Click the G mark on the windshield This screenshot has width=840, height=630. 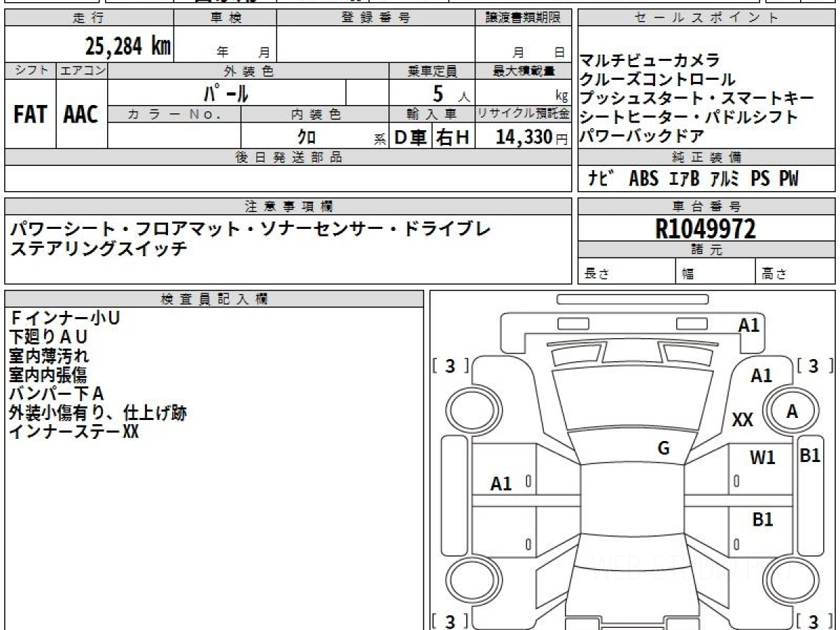tap(664, 449)
